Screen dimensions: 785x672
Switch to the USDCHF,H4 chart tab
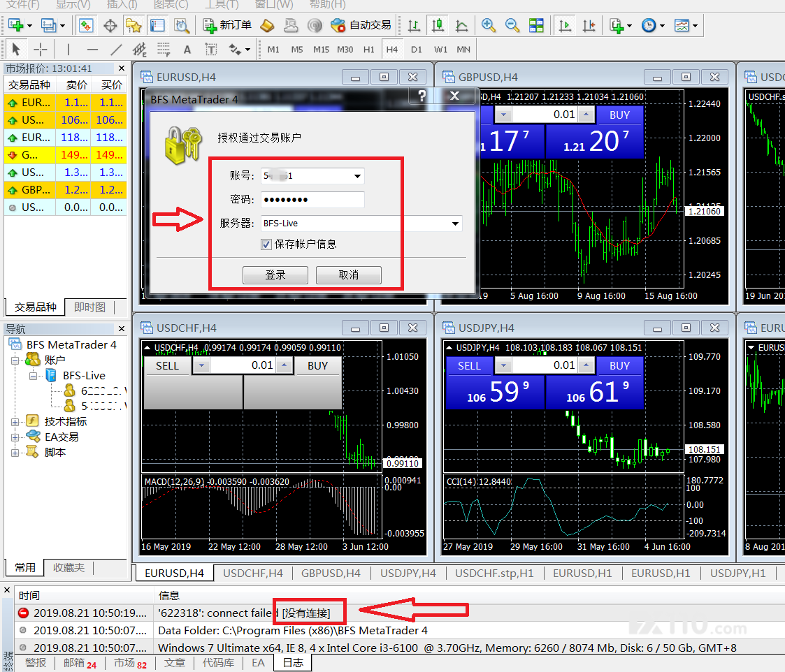[x=253, y=573]
